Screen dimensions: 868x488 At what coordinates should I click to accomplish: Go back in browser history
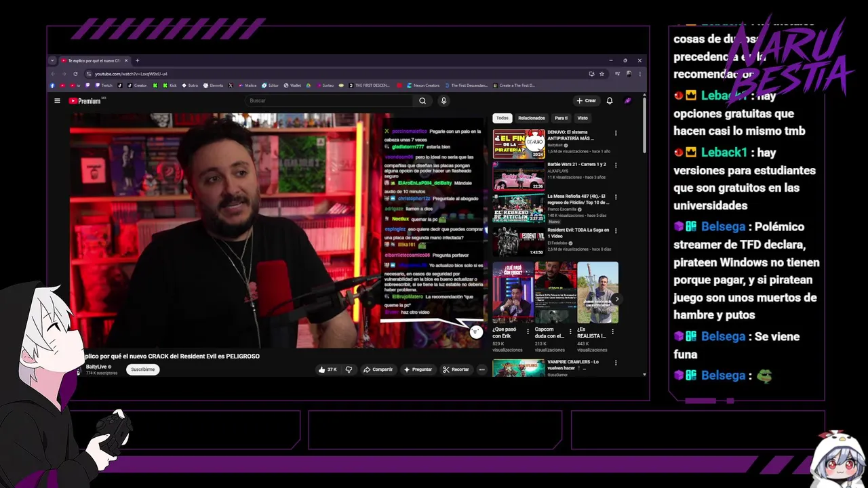[53, 74]
